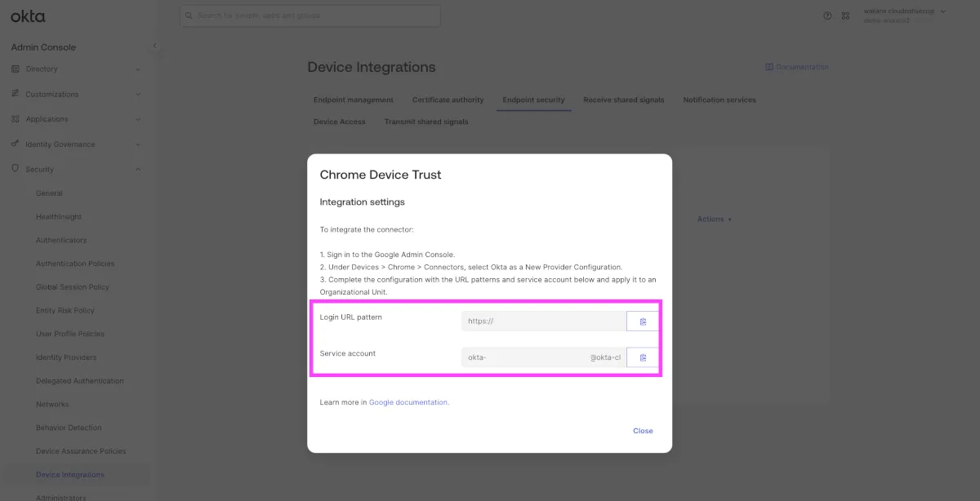This screenshot has height=501, width=980.
Task: Copy the Login URL pattern value
Action: pos(643,321)
